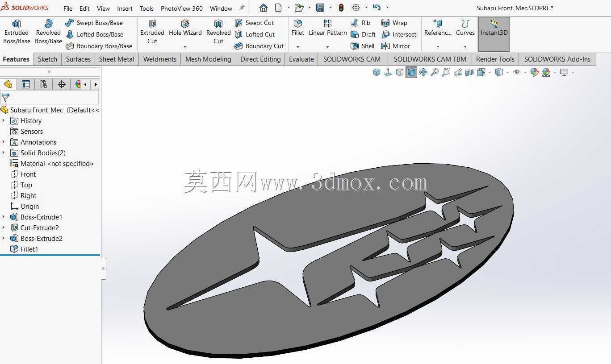Click the Edit Appearance color ball icon
Image resolution: width=611 pixels, height=364 pixels.
tap(534, 72)
